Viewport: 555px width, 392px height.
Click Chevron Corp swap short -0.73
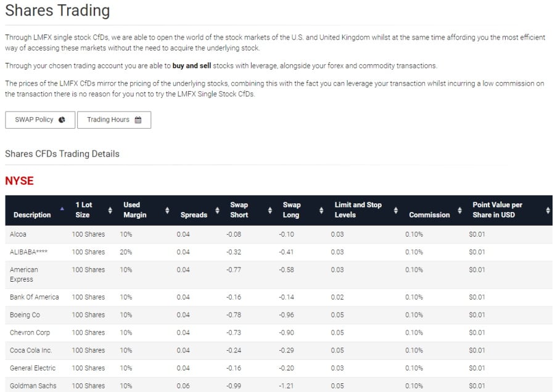tap(234, 333)
